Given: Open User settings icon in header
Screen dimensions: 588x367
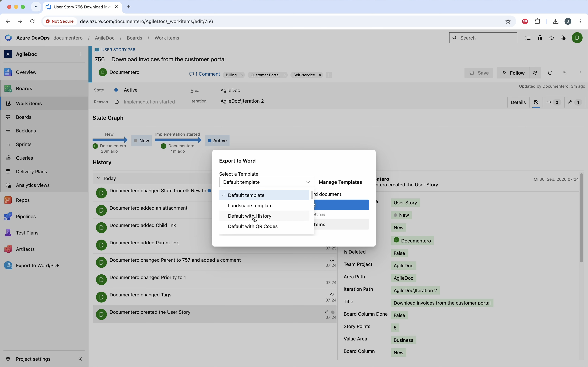Looking at the screenshot, I should [x=563, y=38].
